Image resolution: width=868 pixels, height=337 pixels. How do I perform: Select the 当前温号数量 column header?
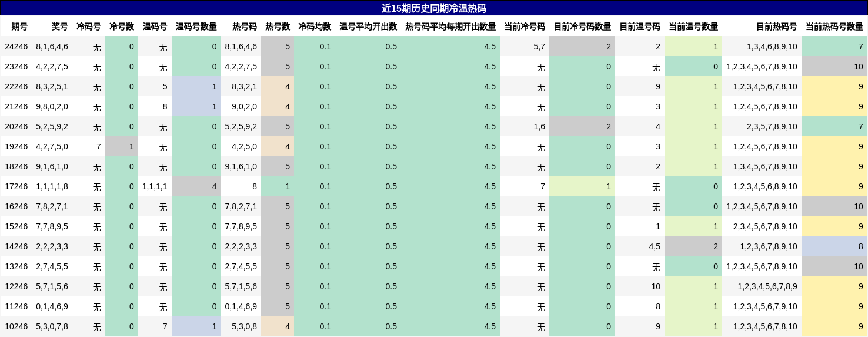coord(693,26)
